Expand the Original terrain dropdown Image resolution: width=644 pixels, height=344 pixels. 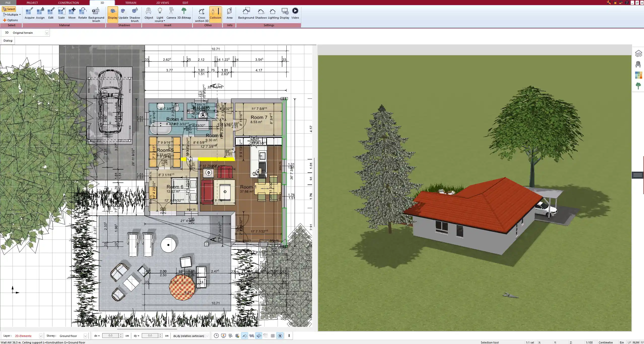[47, 33]
